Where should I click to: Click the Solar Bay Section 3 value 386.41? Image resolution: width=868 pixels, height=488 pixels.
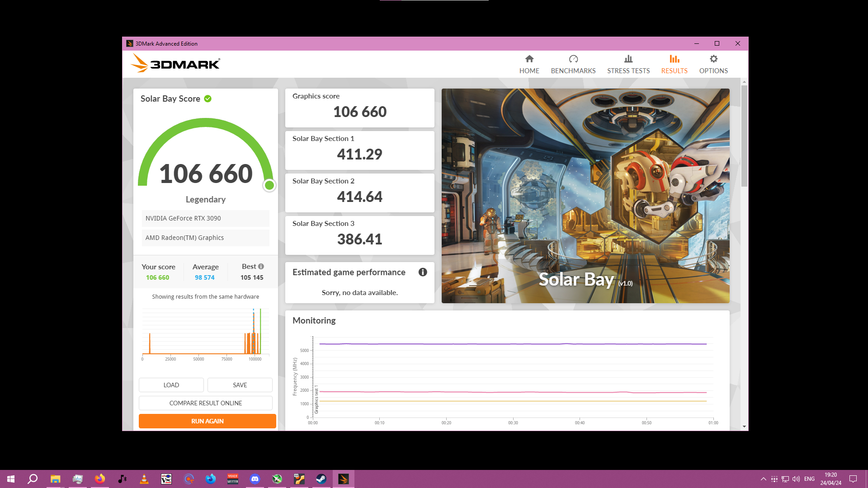360,239
